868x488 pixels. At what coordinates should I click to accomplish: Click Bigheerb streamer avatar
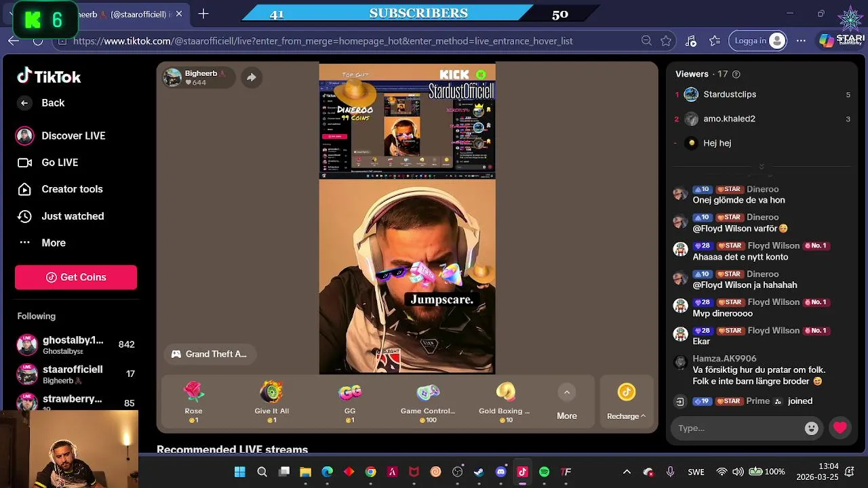(173, 77)
